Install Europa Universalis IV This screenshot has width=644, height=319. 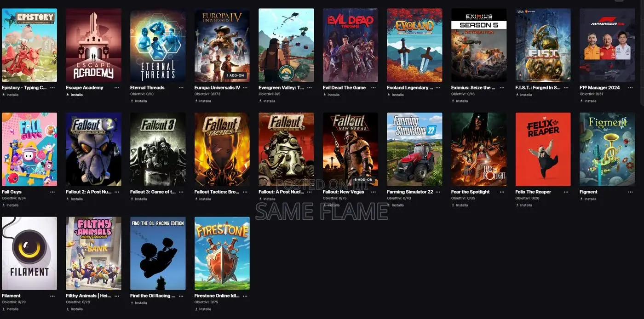click(x=203, y=101)
